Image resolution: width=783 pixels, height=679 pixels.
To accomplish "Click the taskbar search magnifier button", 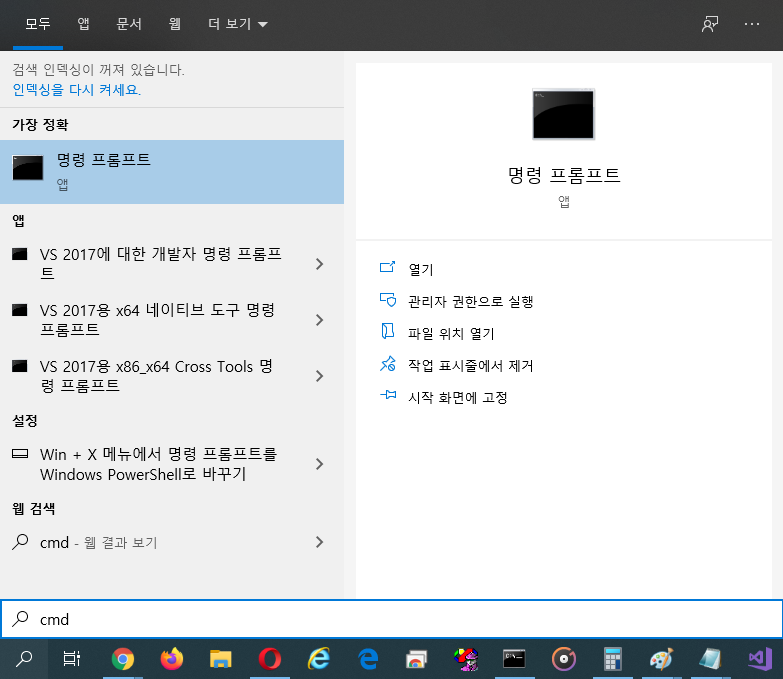I will click(24, 659).
